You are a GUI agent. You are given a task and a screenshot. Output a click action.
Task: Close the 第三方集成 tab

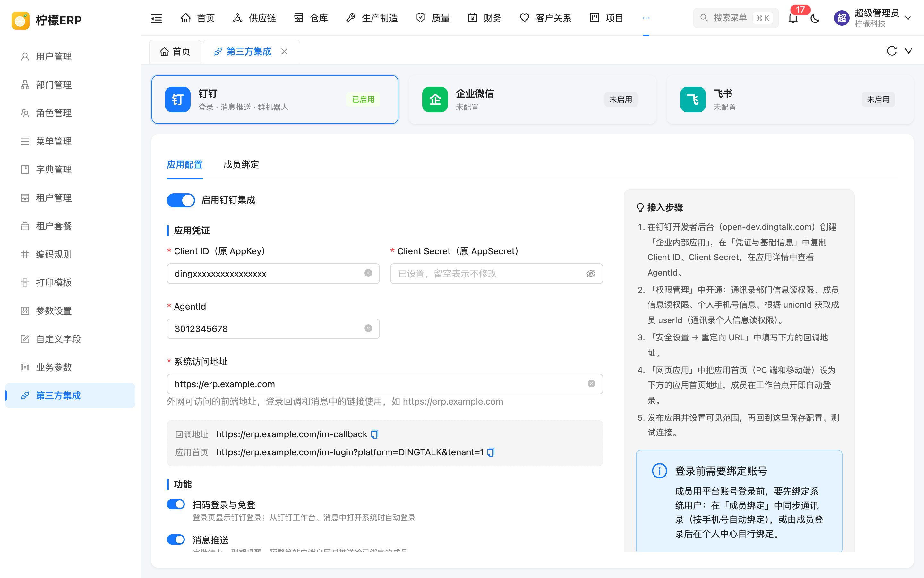coord(284,51)
